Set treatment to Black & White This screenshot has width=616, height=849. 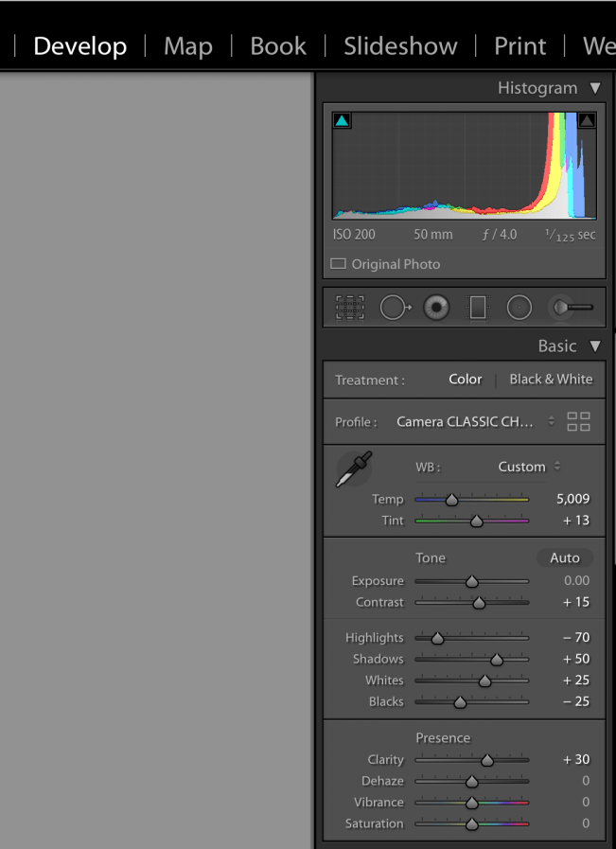click(551, 379)
